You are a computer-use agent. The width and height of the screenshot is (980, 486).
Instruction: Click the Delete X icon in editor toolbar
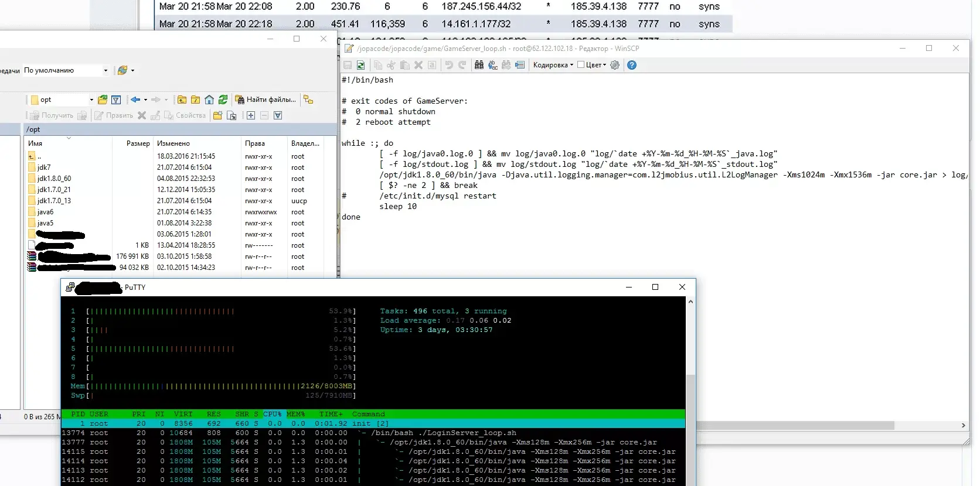click(418, 65)
